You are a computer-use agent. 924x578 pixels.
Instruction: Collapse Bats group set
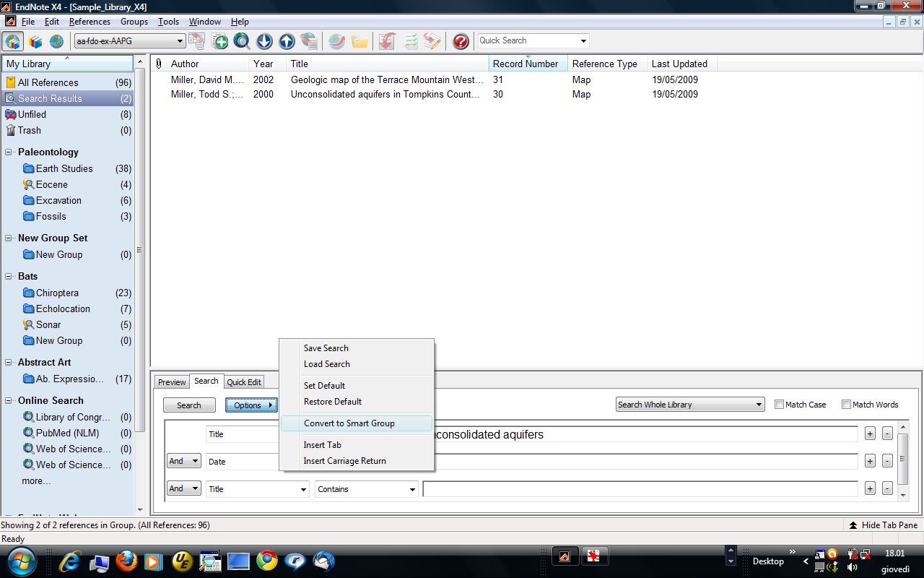(x=9, y=277)
